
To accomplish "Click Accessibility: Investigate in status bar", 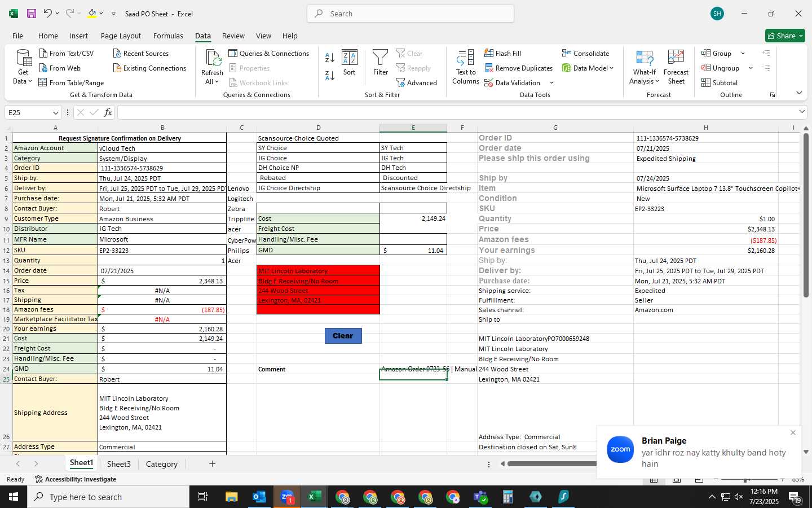I will [76, 479].
